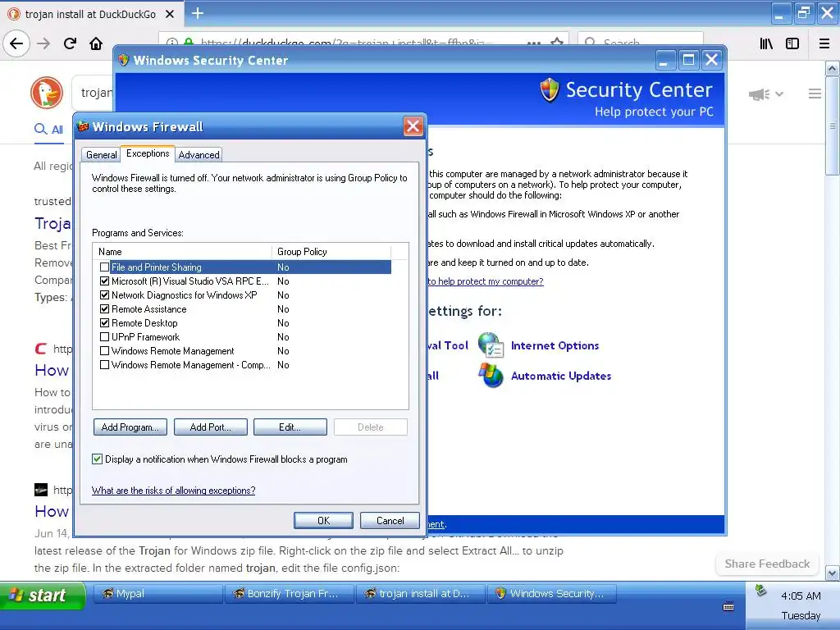Switch to the General tab
This screenshot has height=630, width=840.
click(x=101, y=154)
